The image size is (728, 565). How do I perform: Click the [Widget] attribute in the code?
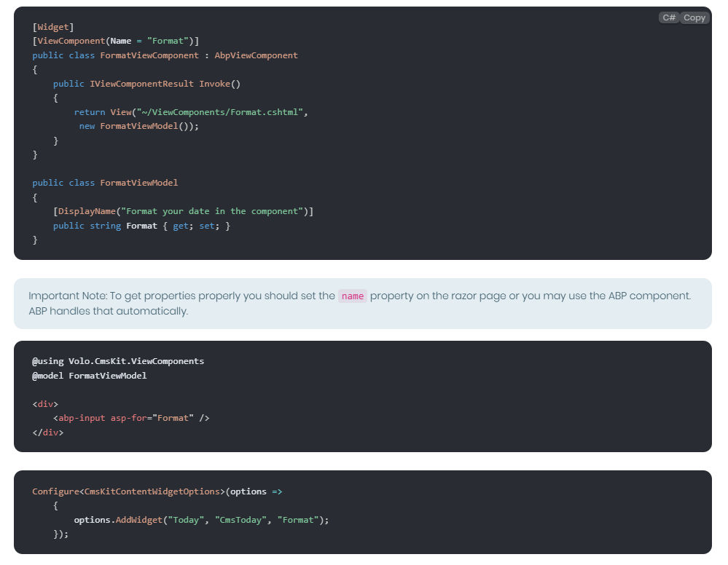click(x=53, y=27)
